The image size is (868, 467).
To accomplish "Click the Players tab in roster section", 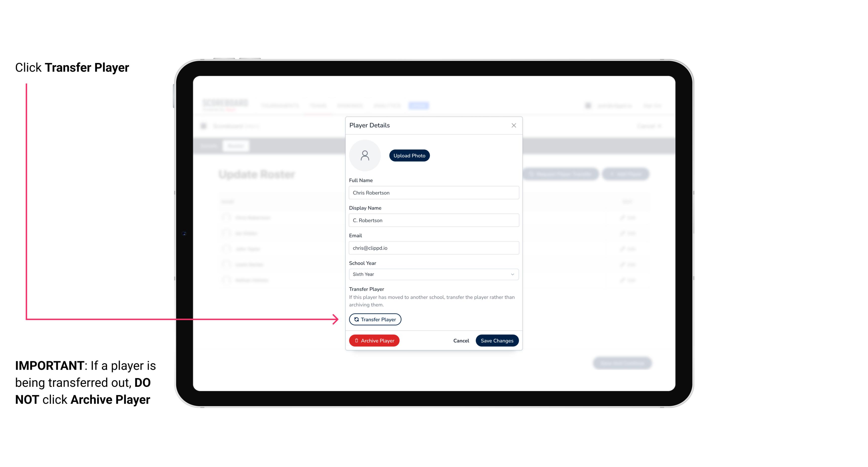I will [235, 146].
